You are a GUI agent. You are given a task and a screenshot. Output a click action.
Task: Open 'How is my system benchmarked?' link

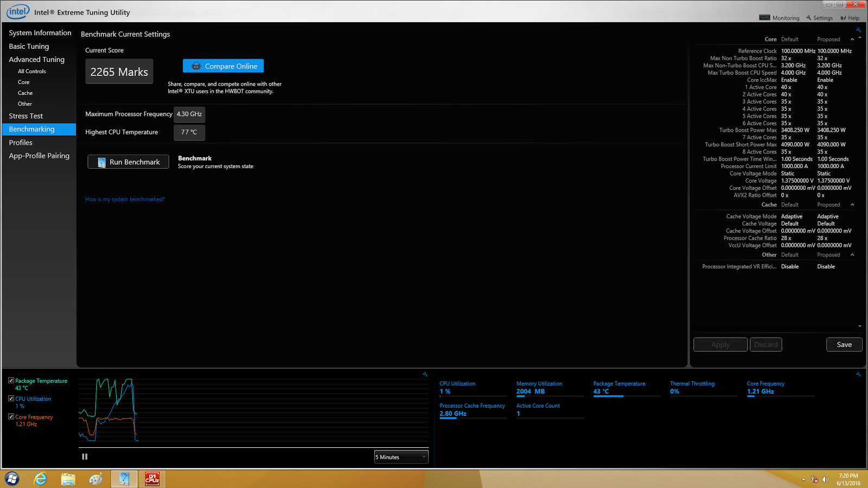(x=125, y=200)
